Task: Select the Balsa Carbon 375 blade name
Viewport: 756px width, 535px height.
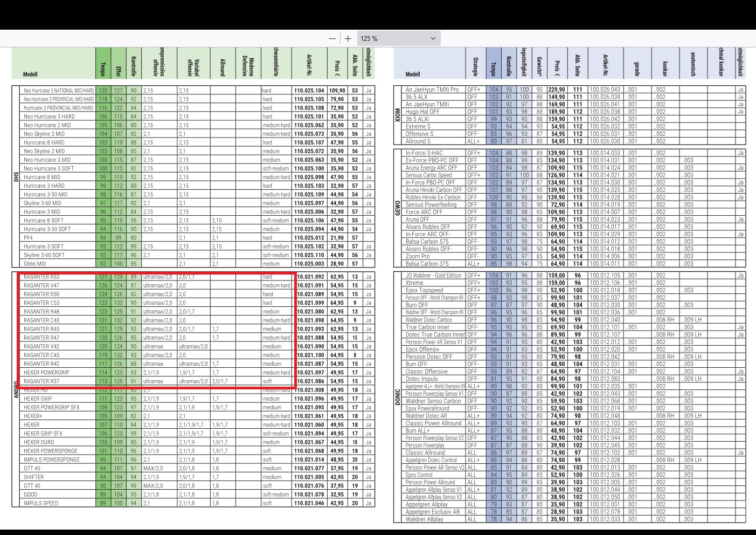Action: 427,264
